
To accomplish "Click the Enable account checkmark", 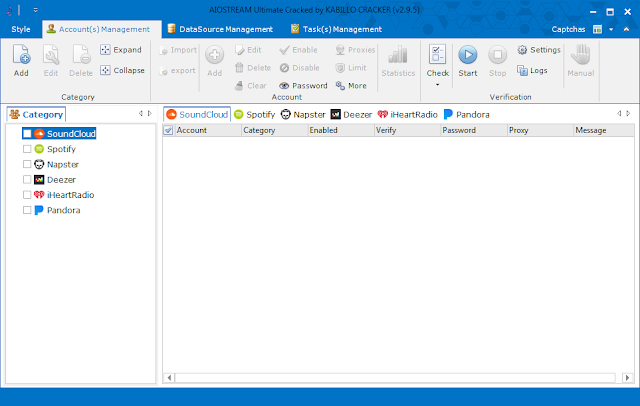I will click(298, 50).
